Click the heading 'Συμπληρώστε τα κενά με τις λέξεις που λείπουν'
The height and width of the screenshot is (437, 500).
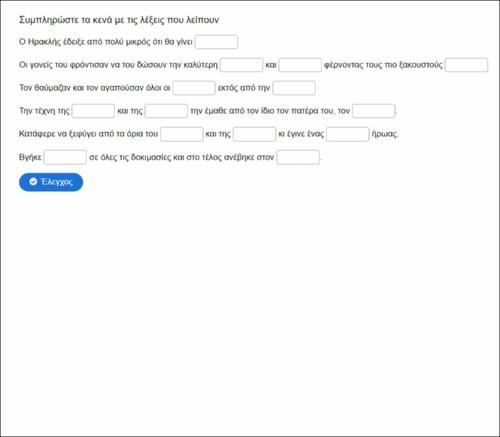coord(119,20)
